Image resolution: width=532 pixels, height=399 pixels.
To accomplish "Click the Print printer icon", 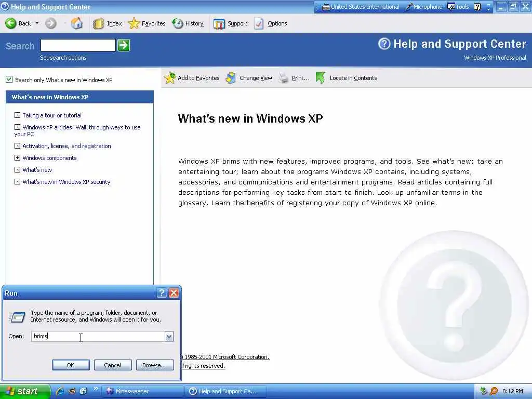I will tap(283, 78).
